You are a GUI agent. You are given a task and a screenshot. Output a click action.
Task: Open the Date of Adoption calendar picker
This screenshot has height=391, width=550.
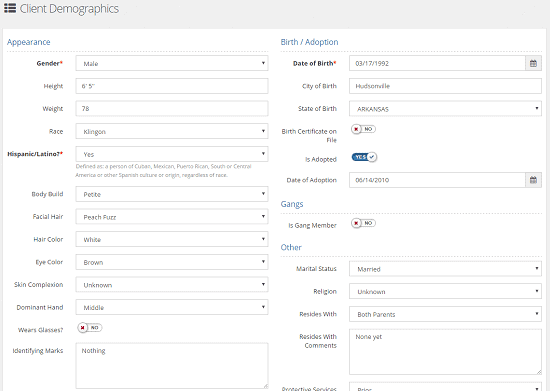(x=533, y=180)
